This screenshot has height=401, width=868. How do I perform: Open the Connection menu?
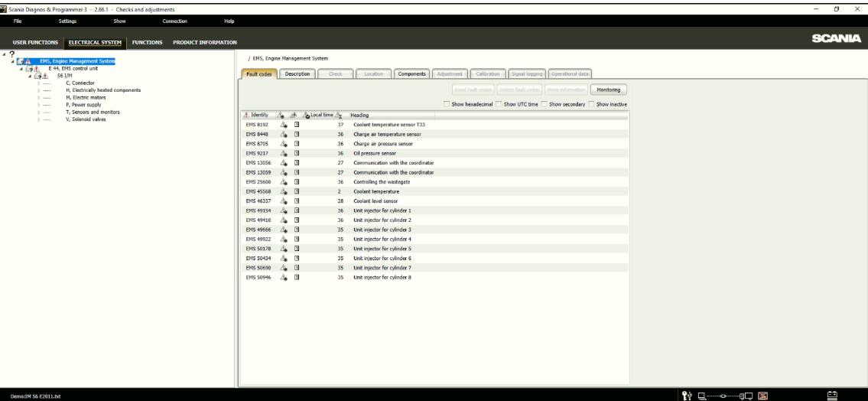point(175,21)
